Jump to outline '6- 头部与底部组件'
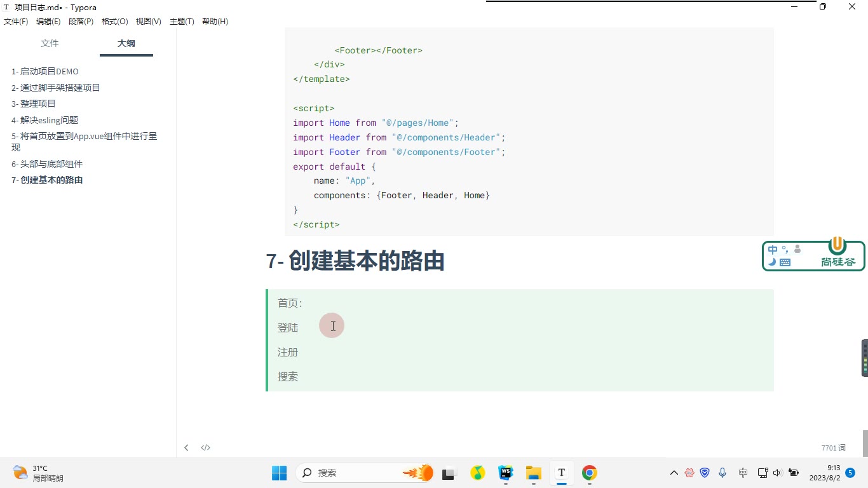This screenshot has width=868, height=488. coord(47,164)
